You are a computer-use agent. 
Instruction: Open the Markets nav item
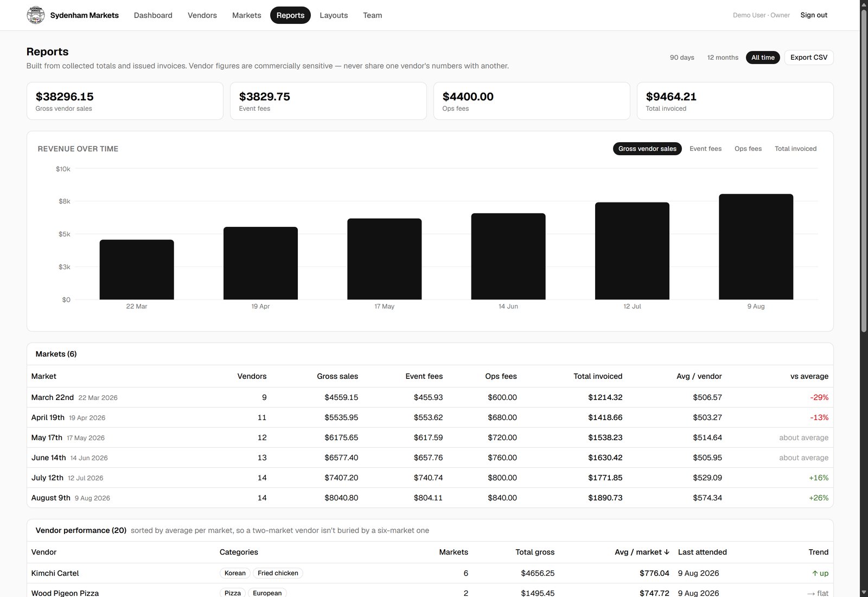[x=247, y=15]
